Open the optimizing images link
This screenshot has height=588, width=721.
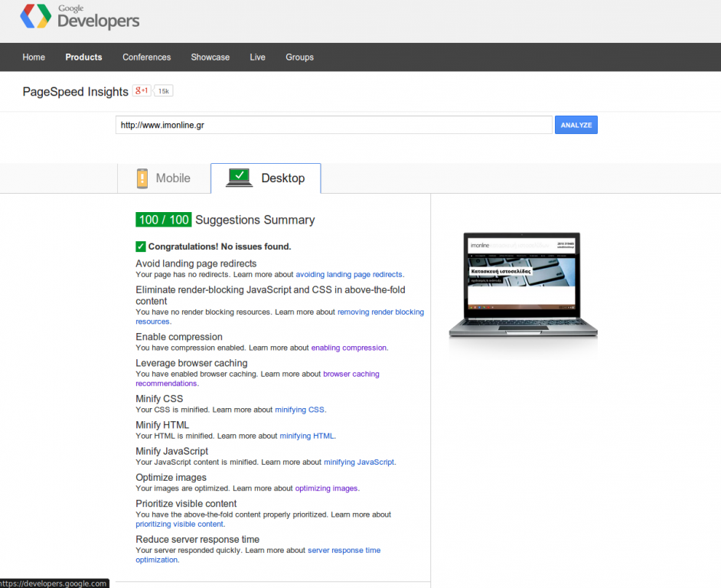pyautogui.click(x=327, y=488)
